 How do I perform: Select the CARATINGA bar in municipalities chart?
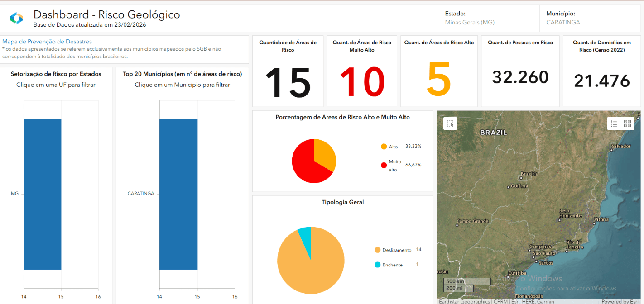coord(178,194)
